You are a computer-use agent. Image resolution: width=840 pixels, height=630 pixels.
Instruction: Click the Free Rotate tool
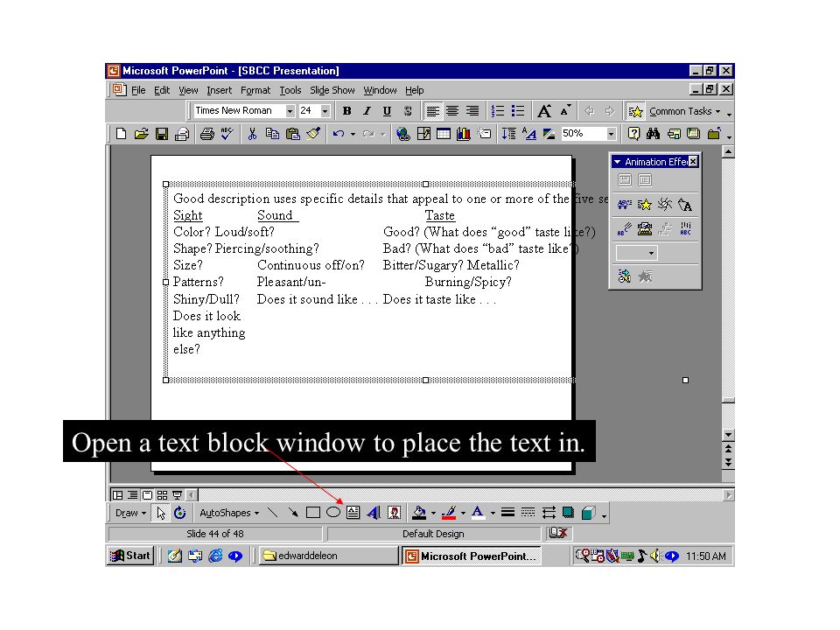(180, 513)
